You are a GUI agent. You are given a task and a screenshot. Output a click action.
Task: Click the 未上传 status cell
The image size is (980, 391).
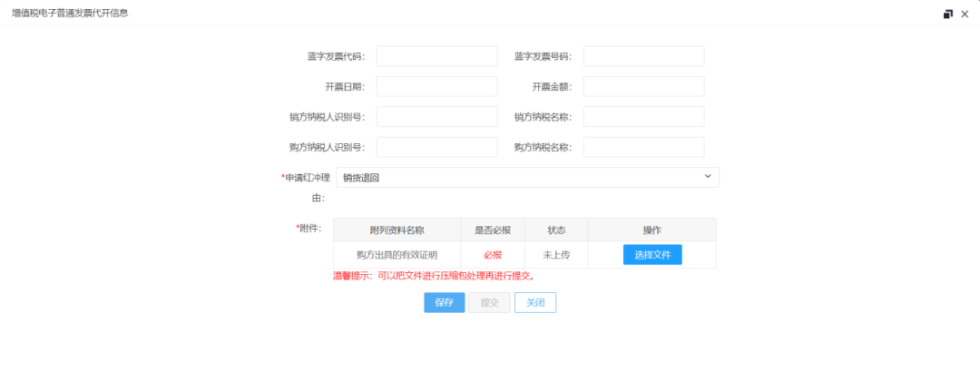click(x=556, y=255)
